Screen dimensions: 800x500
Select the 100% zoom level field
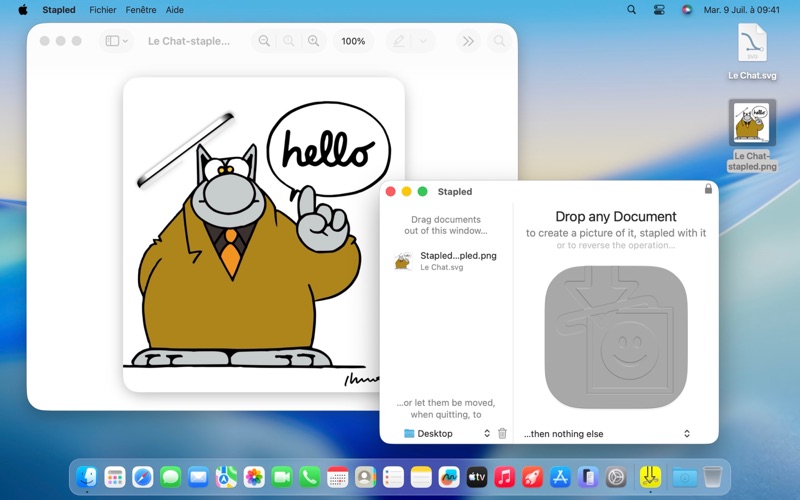pos(353,41)
